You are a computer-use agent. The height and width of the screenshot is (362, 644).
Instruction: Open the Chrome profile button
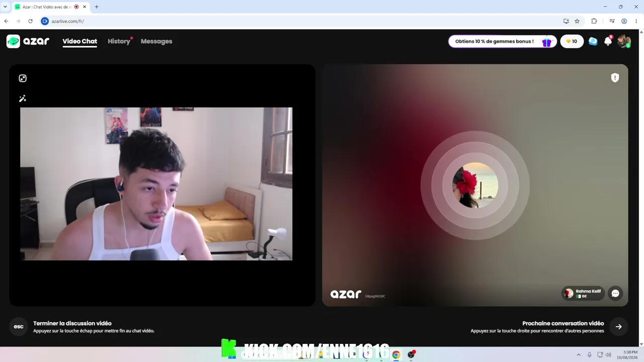(x=624, y=21)
